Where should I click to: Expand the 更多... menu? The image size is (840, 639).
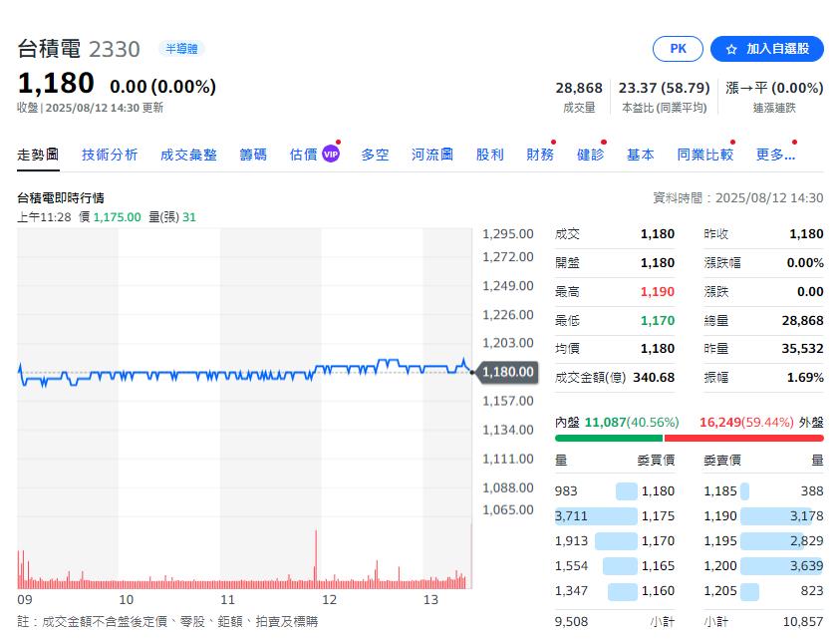(x=775, y=155)
